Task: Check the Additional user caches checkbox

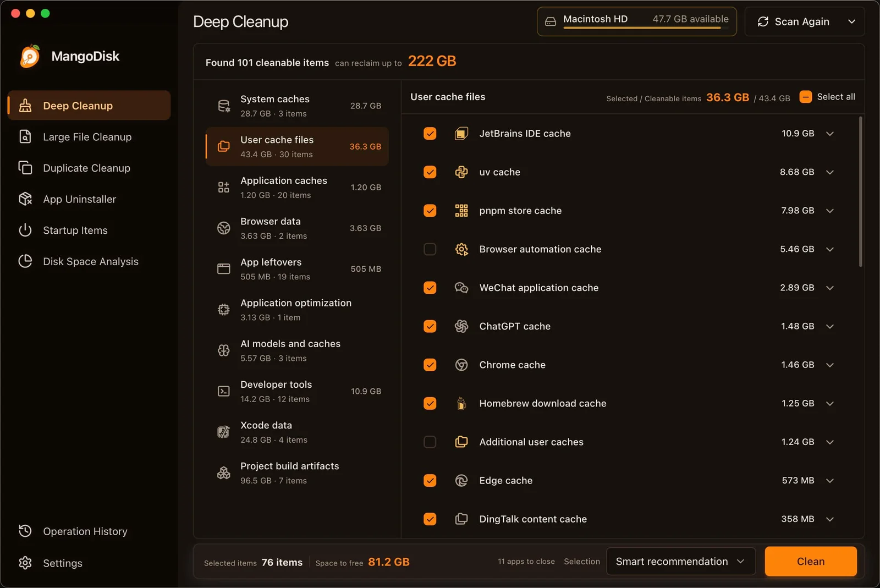Action: pyautogui.click(x=430, y=442)
